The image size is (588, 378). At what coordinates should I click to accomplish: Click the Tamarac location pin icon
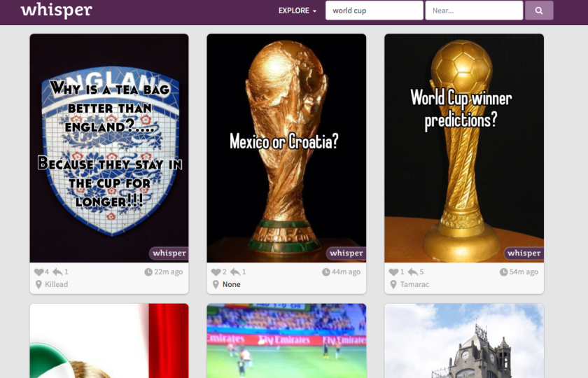tap(393, 284)
